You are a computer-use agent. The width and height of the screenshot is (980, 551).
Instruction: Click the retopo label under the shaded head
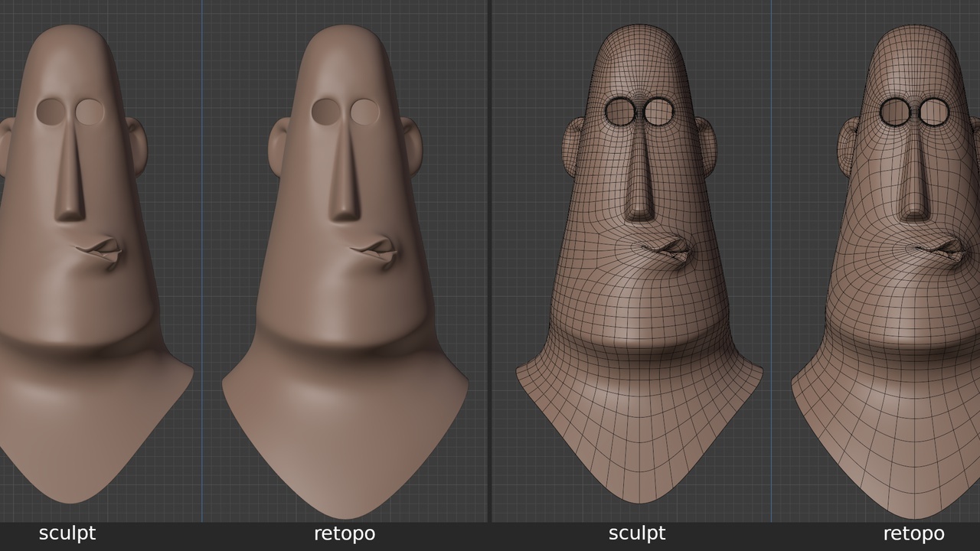pos(345,533)
